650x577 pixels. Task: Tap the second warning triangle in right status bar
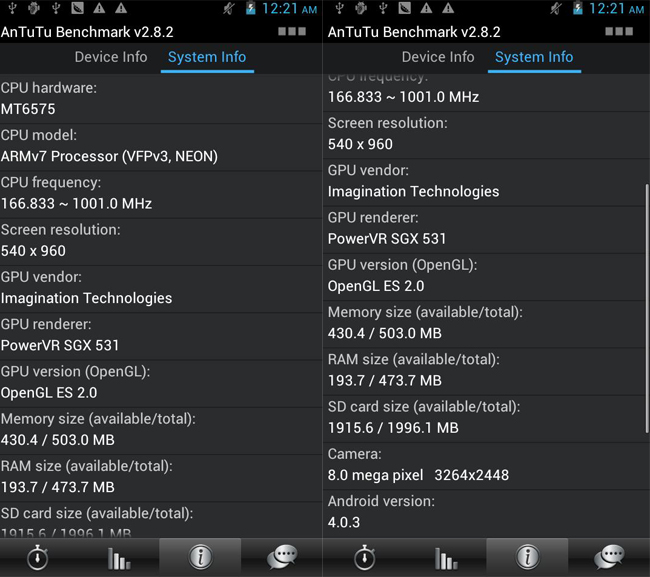[x=448, y=8]
